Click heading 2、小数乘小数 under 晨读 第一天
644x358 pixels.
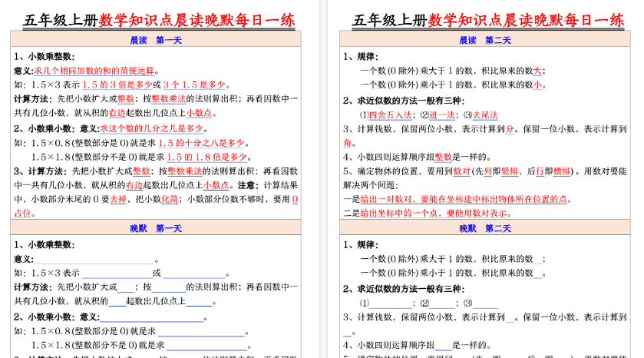(44, 128)
